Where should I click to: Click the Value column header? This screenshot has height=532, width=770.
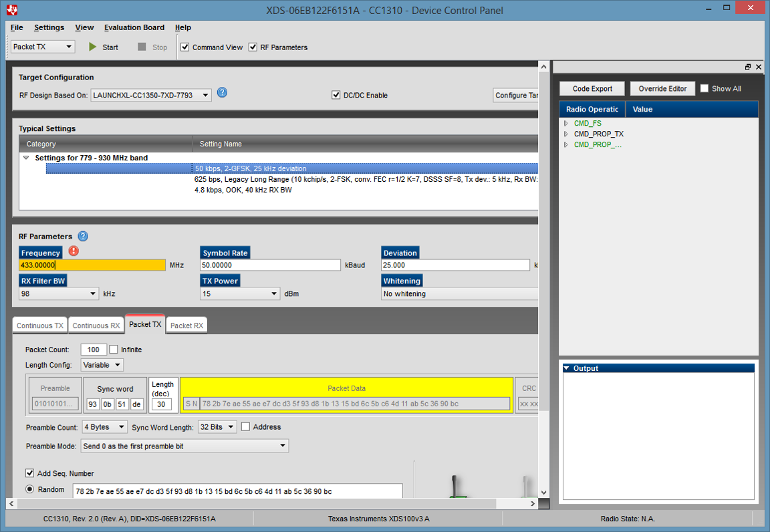692,109
